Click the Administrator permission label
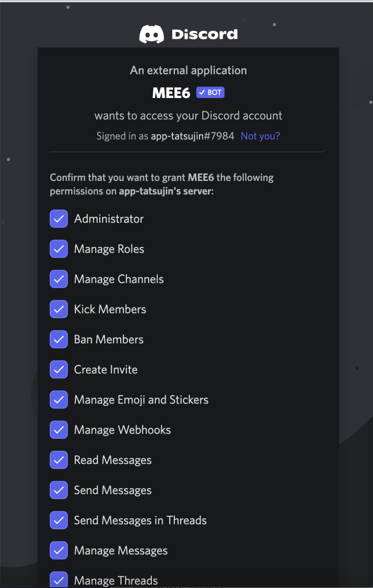The height and width of the screenshot is (588, 373). pos(109,219)
